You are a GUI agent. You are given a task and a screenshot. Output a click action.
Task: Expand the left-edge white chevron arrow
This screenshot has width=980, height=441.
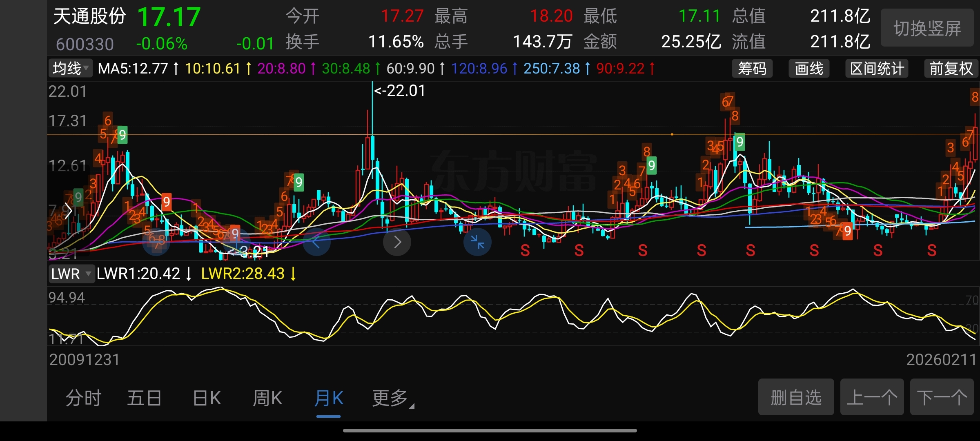click(x=68, y=211)
